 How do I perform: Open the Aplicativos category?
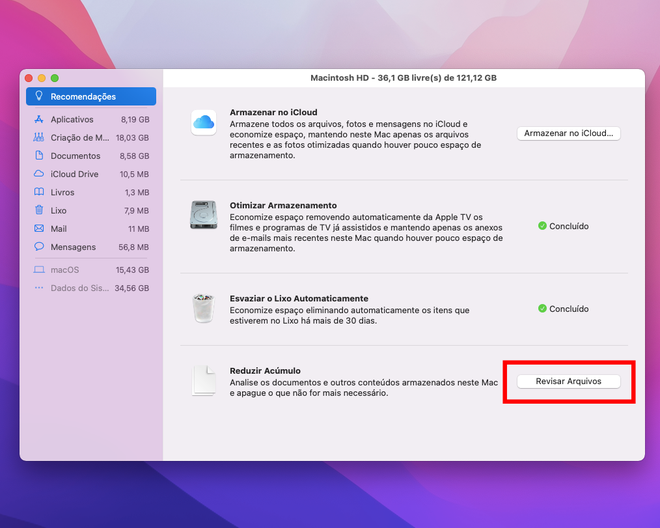(x=91, y=119)
